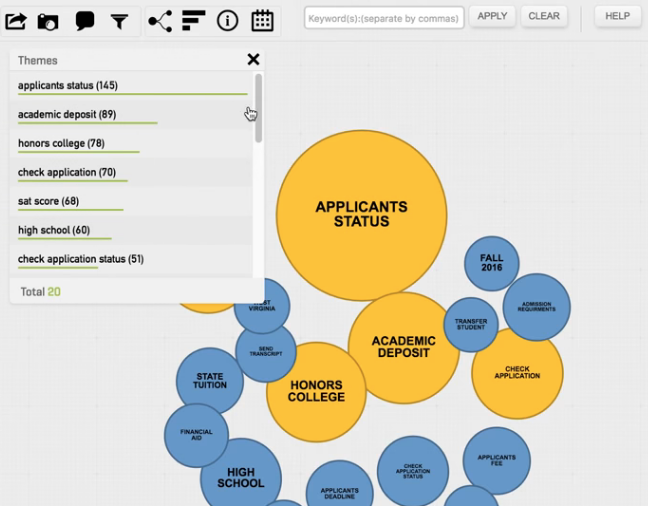Click the APPLICANTS FEE bubble
The height and width of the screenshot is (506, 648).
pyautogui.click(x=496, y=461)
